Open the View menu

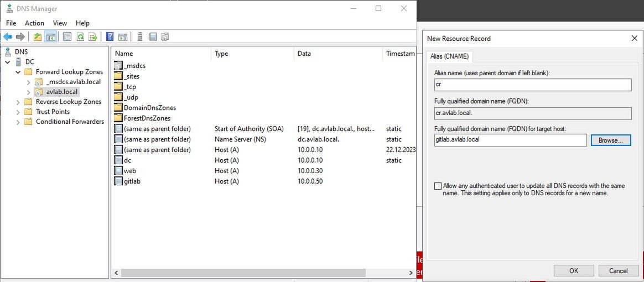[x=60, y=23]
